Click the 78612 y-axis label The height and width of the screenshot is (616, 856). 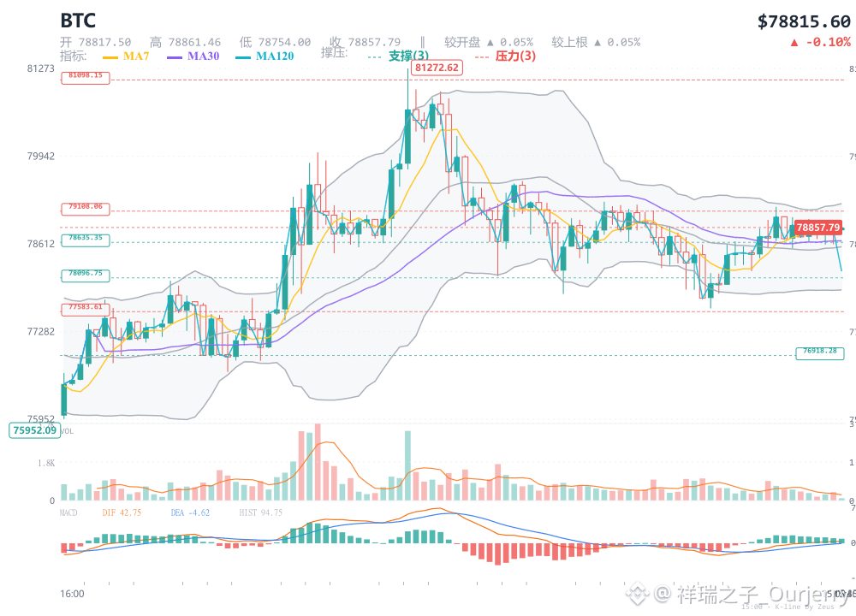[x=41, y=243]
